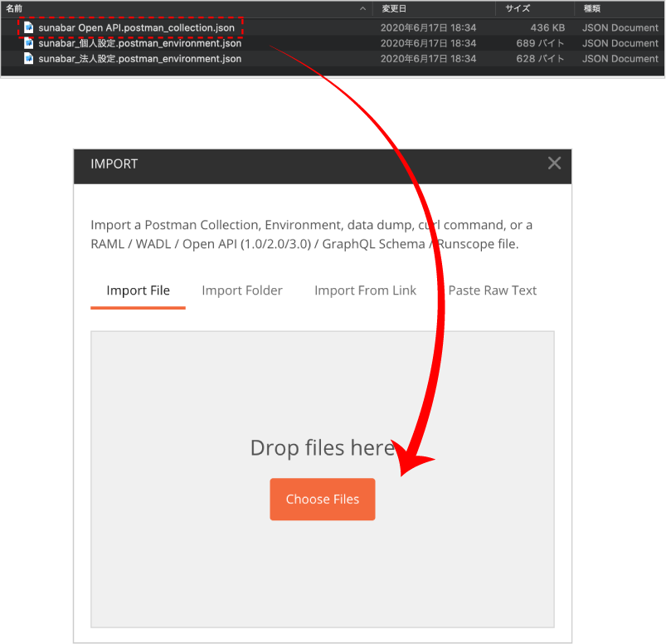Click the modified date of the collection.json file
Screen dimensions: 666x644
[428, 27]
